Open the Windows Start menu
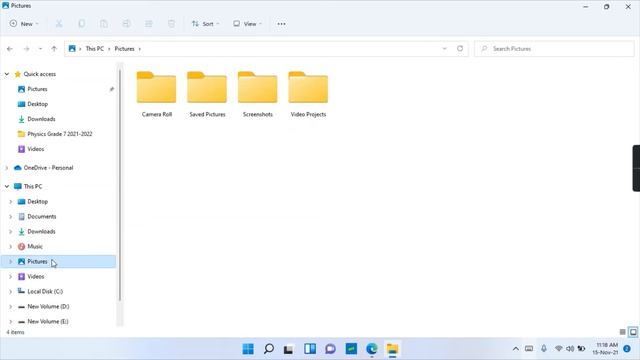Screen dimensions: 640x360 [248, 349]
